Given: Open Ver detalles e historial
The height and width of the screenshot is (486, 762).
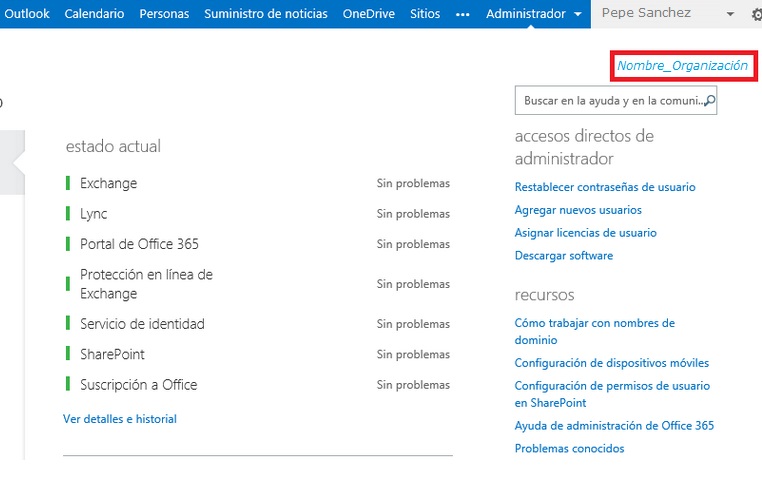Looking at the screenshot, I should tap(120, 419).
